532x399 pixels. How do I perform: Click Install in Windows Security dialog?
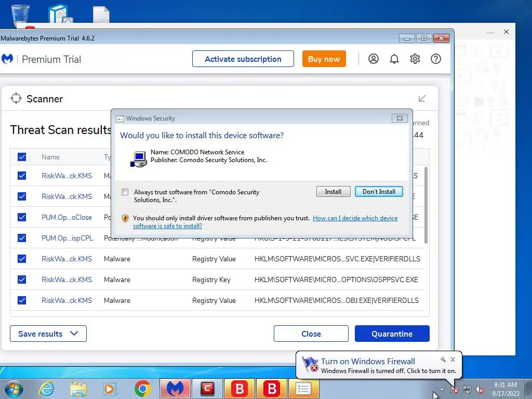(x=333, y=191)
